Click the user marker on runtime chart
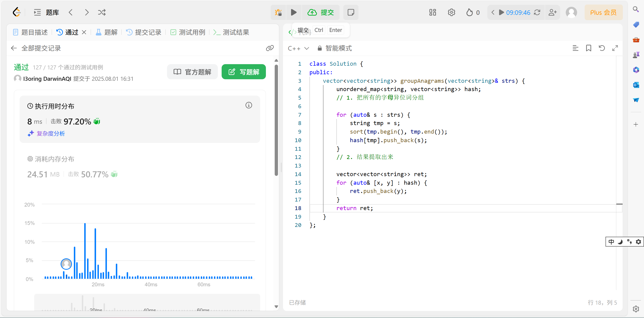The height and width of the screenshot is (318, 644). tap(66, 264)
